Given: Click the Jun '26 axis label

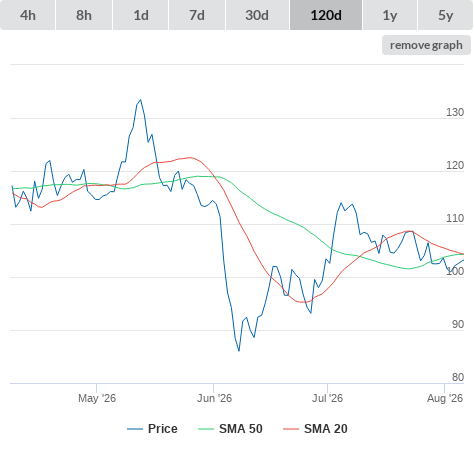Looking at the screenshot, I should [214, 398].
